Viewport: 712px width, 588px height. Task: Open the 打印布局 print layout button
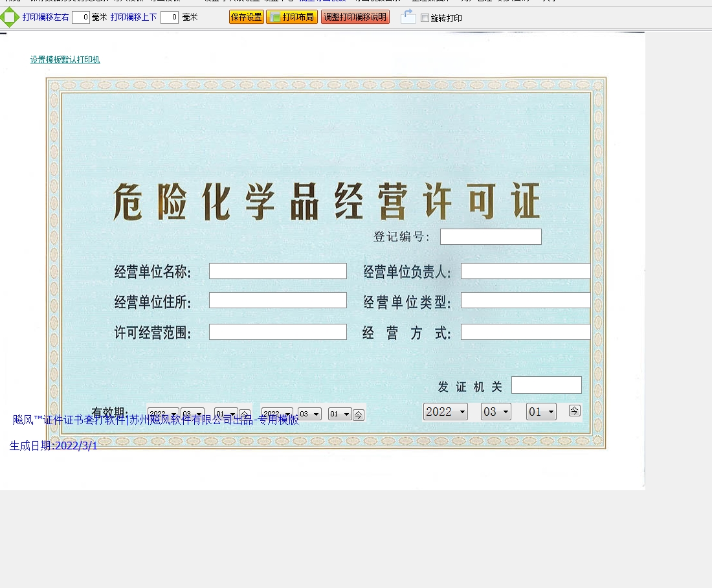tap(291, 17)
